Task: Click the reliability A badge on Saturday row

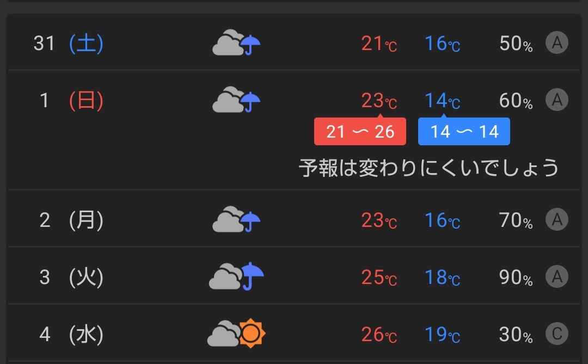Action: tap(557, 43)
